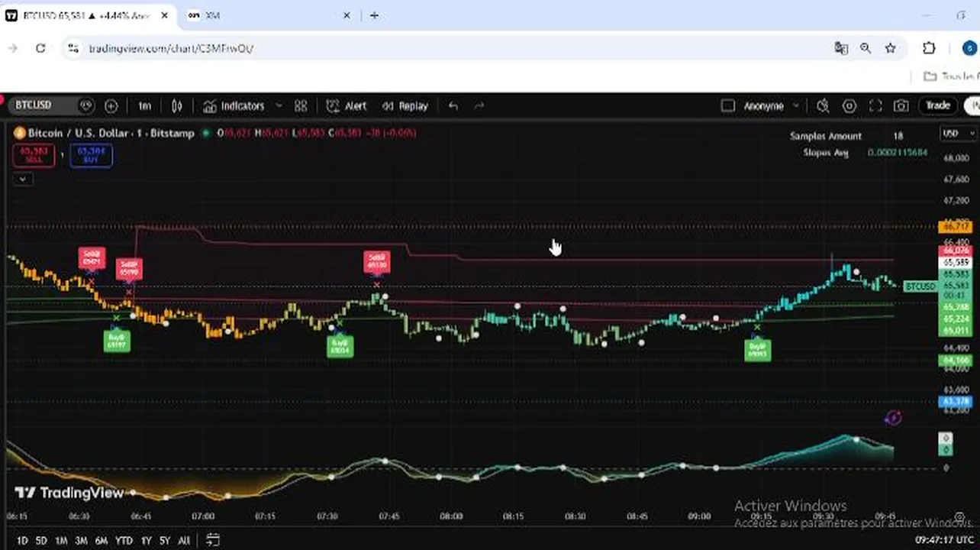Select the 5D date range

[42, 540]
